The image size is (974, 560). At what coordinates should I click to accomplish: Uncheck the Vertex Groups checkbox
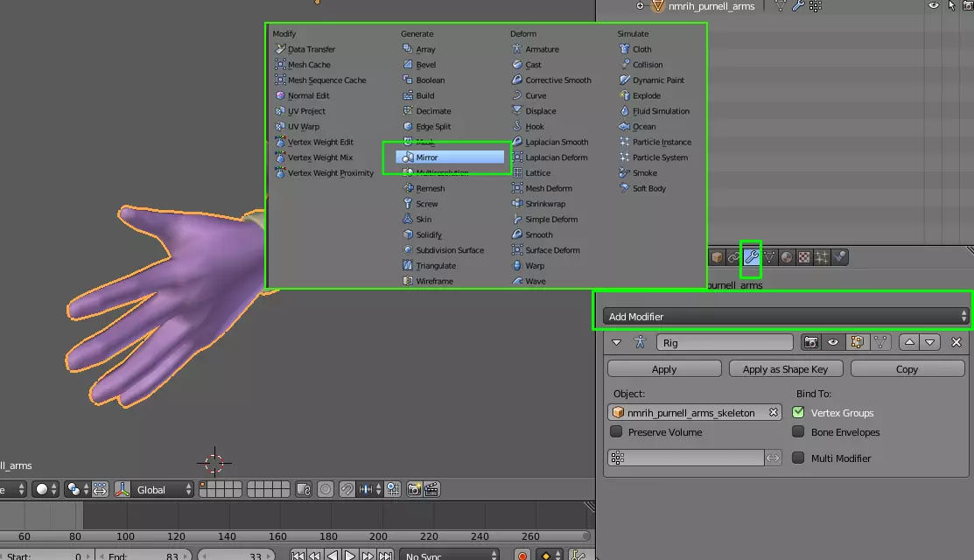click(798, 412)
